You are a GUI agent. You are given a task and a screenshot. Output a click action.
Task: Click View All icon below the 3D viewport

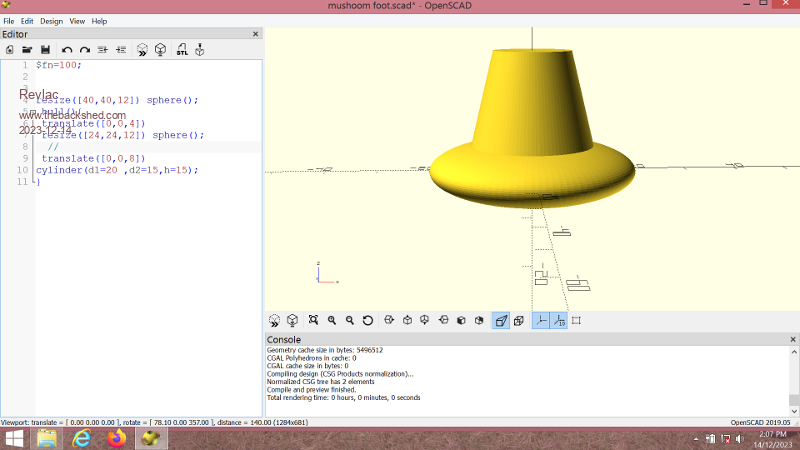(x=313, y=321)
